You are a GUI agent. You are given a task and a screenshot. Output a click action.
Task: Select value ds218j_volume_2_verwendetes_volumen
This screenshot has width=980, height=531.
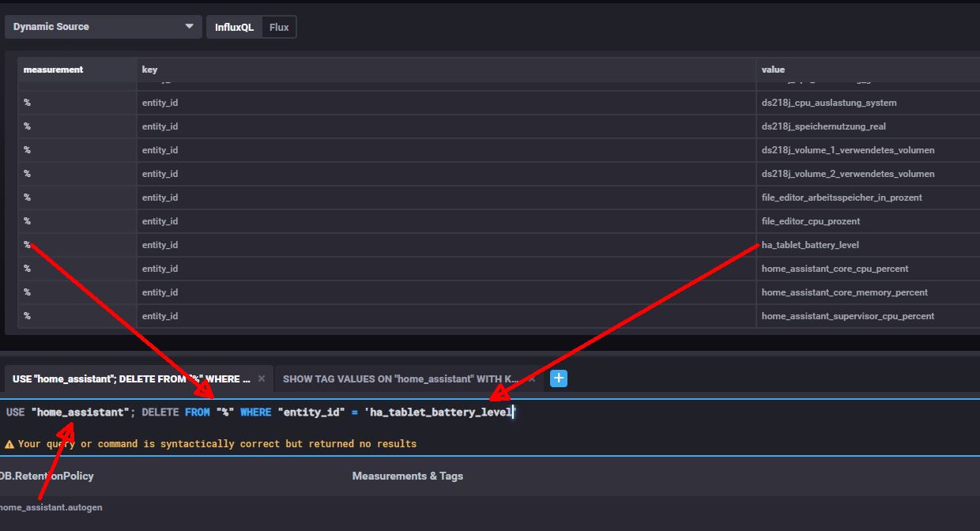point(848,174)
